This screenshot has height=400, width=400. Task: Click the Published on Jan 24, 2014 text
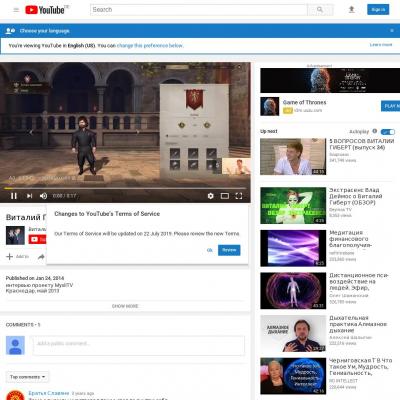tap(35, 278)
